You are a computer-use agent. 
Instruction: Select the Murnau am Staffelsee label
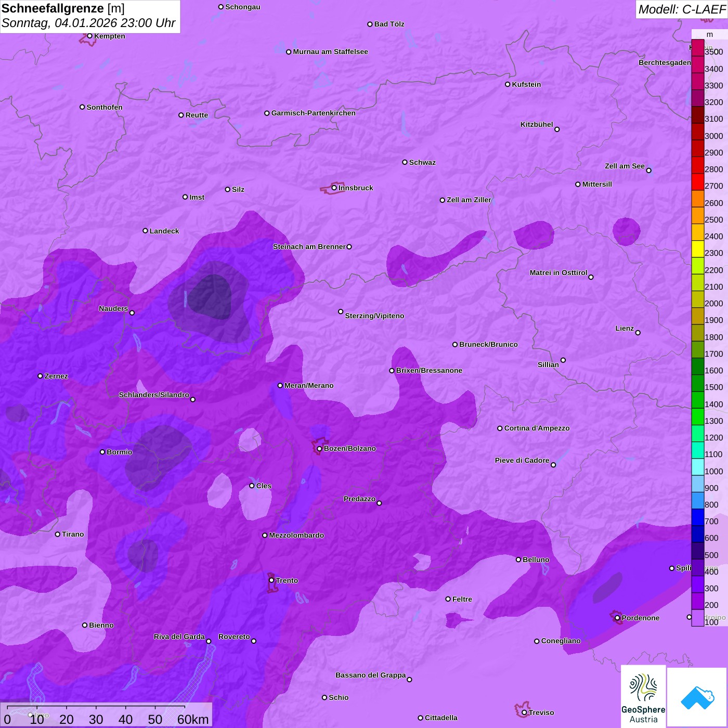[330, 51]
